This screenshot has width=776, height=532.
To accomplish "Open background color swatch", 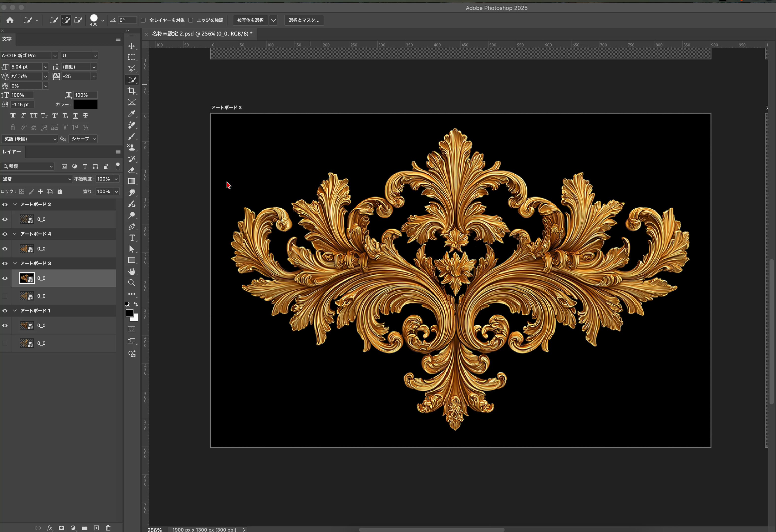I will point(135,318).
